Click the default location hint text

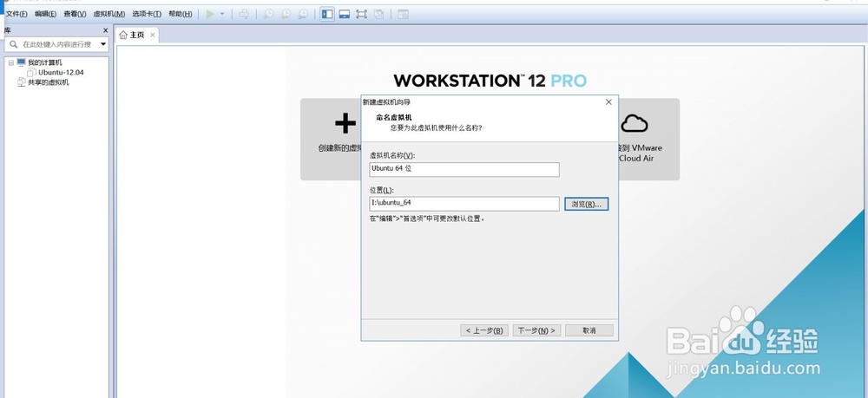pos(427,219)
